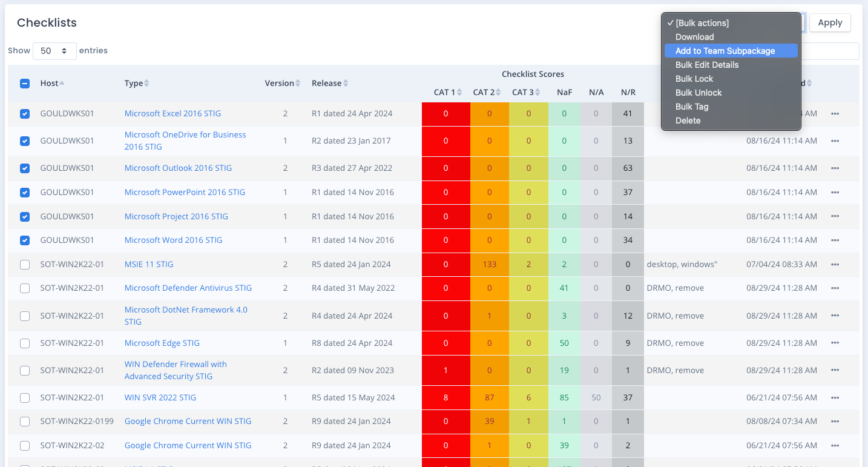Viewport: 868px width, 467px height.
Task: Open actions menu for WIN SVR 2022 STIG row
Action: [x=835, y=397]
